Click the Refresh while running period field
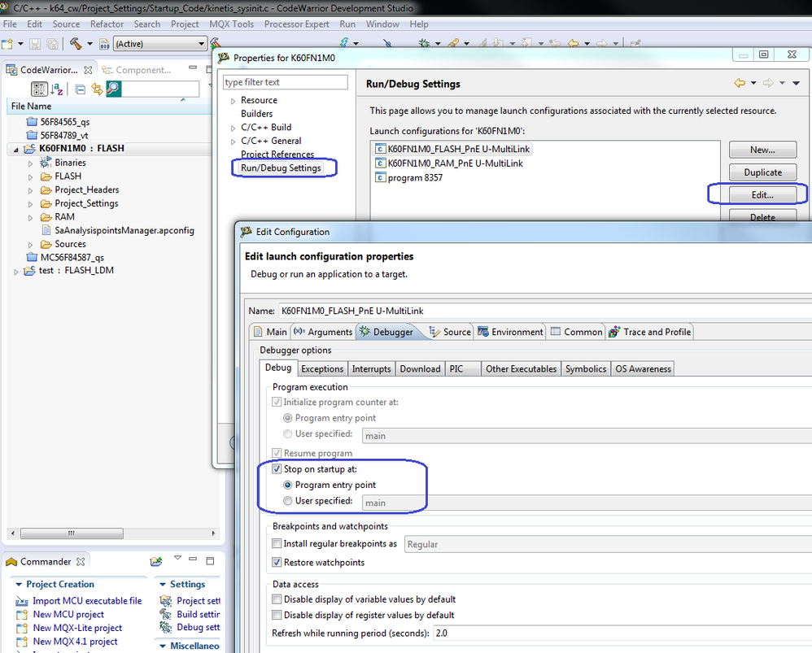Image resolution: width=812 pixels, height=653 pixels. pyautogui.click(x=622, y=633)
